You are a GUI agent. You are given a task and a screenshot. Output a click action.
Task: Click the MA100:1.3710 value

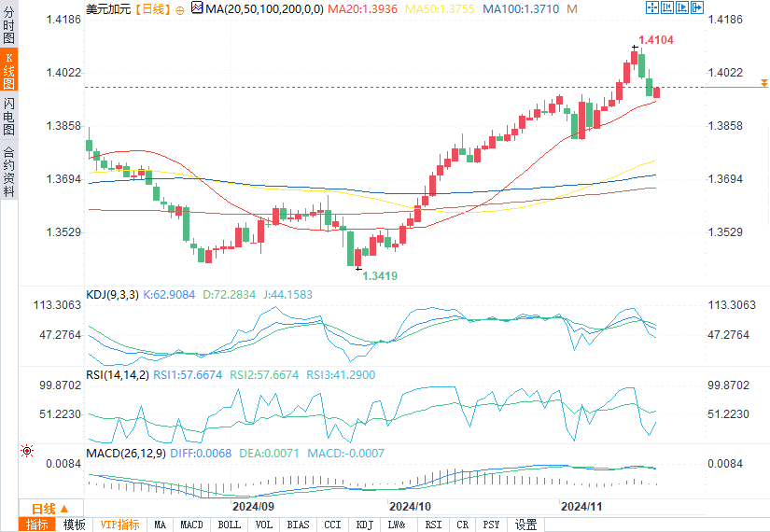click(521, 8)
